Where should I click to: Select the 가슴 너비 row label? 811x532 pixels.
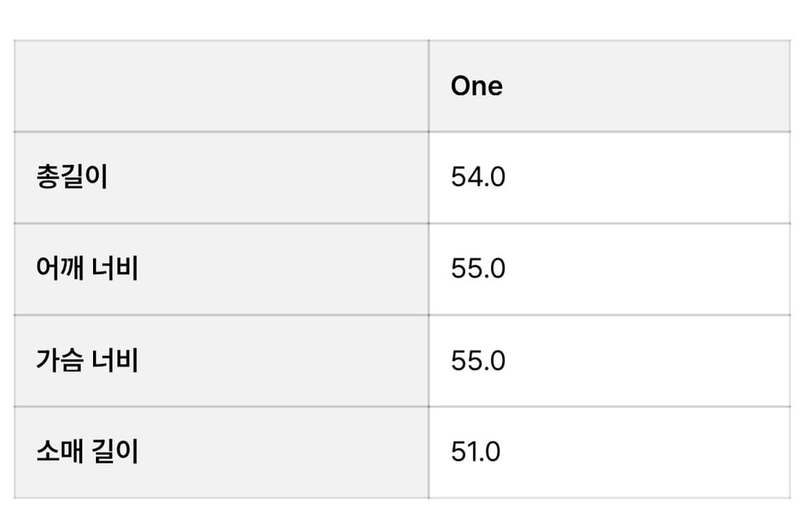point(87,360)
